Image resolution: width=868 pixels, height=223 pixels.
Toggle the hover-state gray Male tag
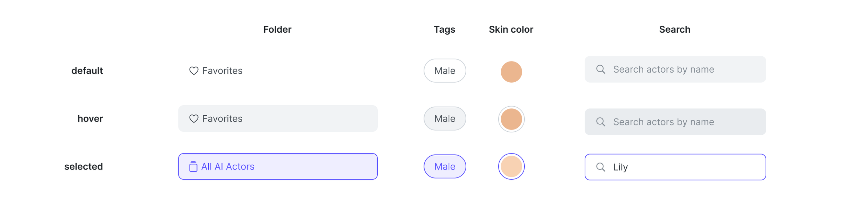(445, 119)
